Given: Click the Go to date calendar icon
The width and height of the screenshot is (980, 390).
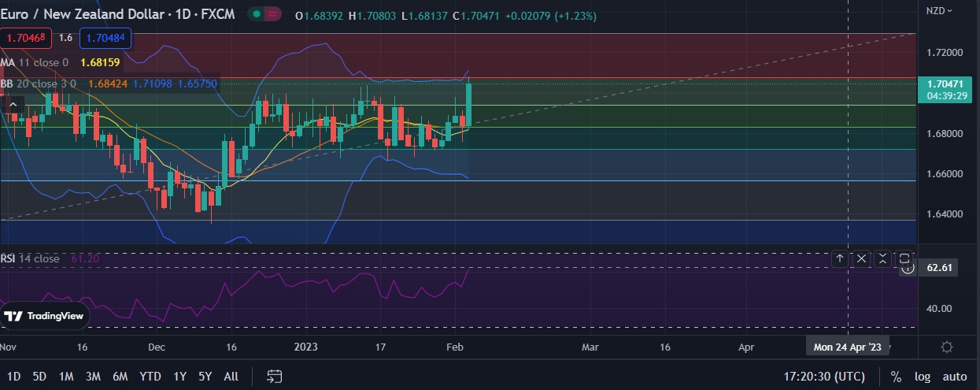Looking at the screenshot, I should click(x=275, y=377).
